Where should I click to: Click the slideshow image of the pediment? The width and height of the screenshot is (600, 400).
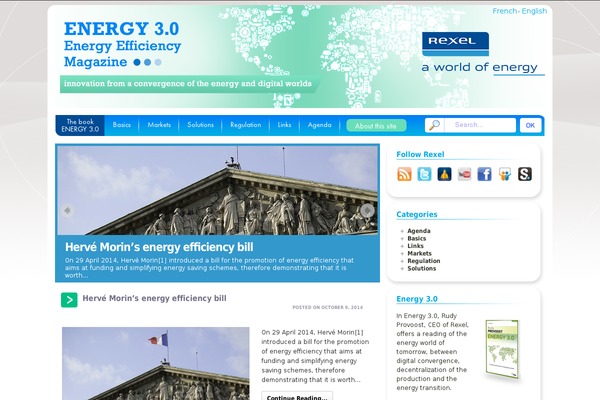pos(217,190)
